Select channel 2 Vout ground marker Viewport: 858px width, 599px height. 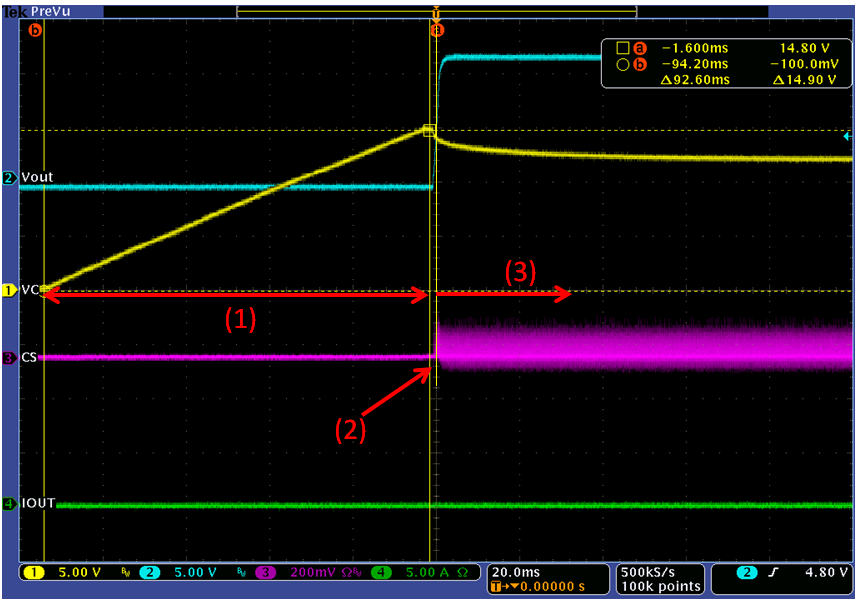point(10,178)
